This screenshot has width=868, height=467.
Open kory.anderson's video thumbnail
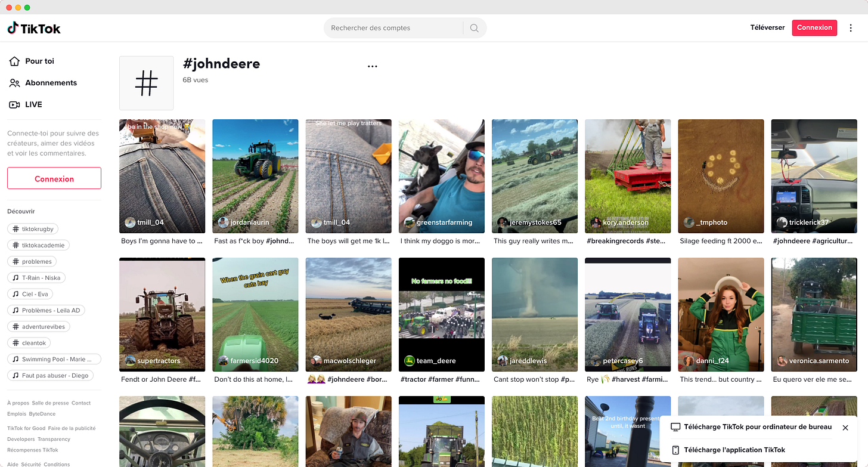click(628, 176)
